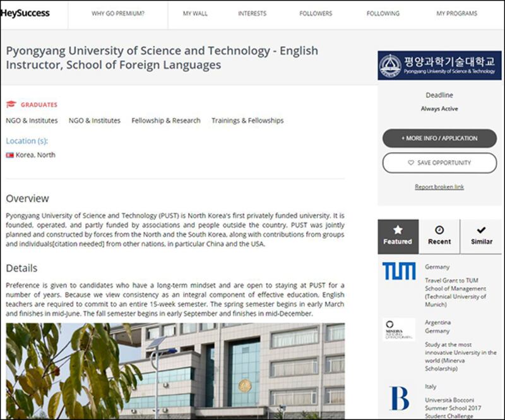View the Followers page
Screen dimensions: 505x420
pos(316,13)
